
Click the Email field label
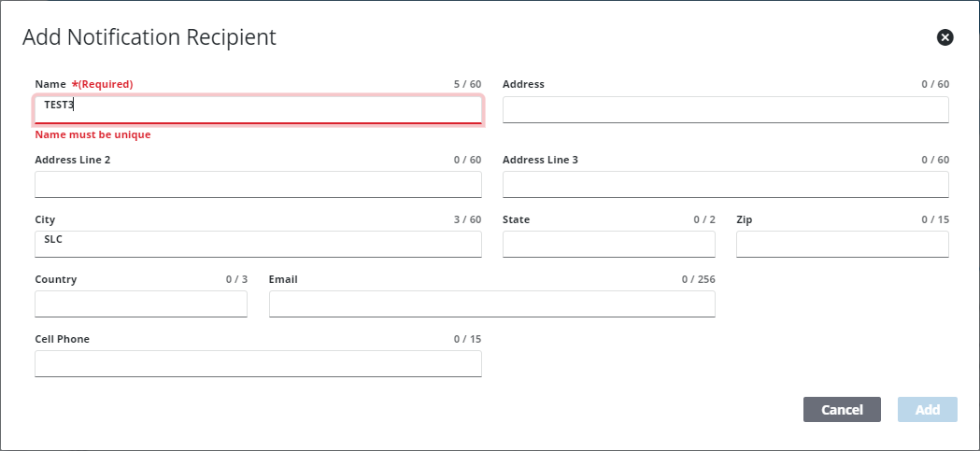(x=283, y=279)
